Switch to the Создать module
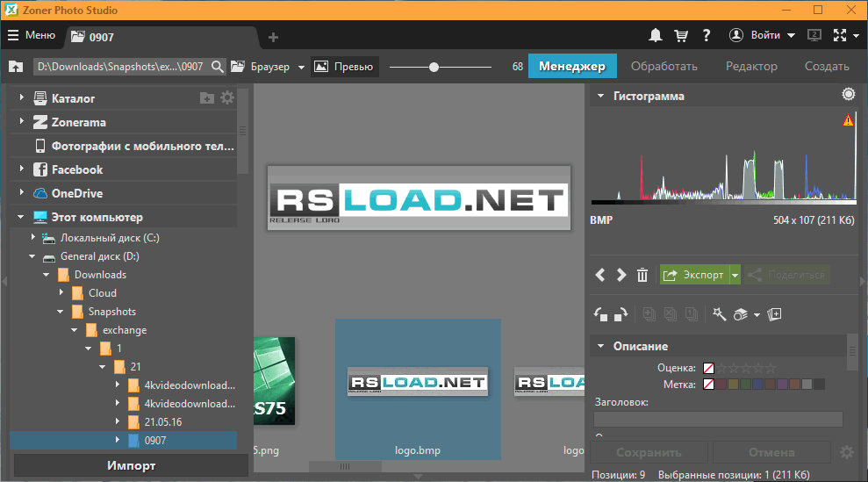This screenshot has height=482, width=868. tap(827, 66)
